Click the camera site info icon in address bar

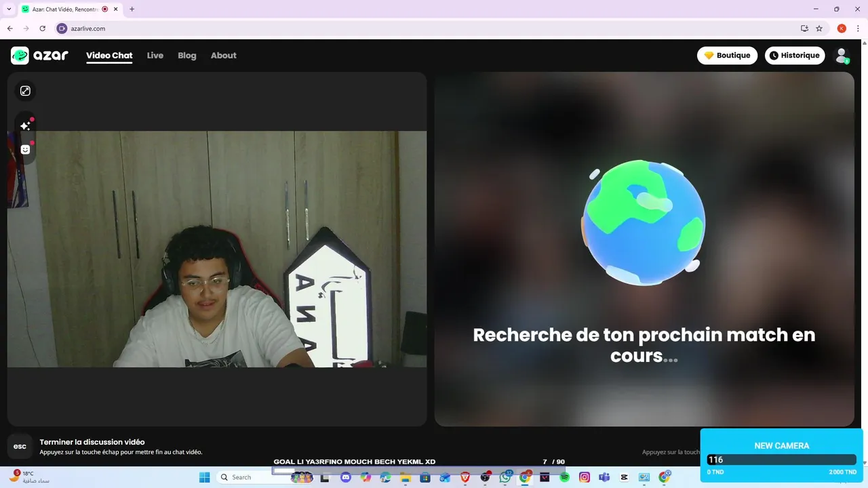point(62,28)
